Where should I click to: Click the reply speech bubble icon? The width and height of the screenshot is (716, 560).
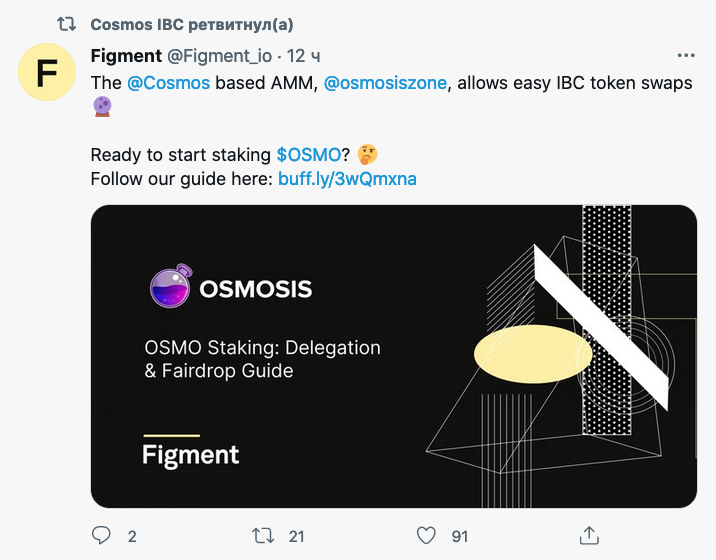[x=101, y=535]
